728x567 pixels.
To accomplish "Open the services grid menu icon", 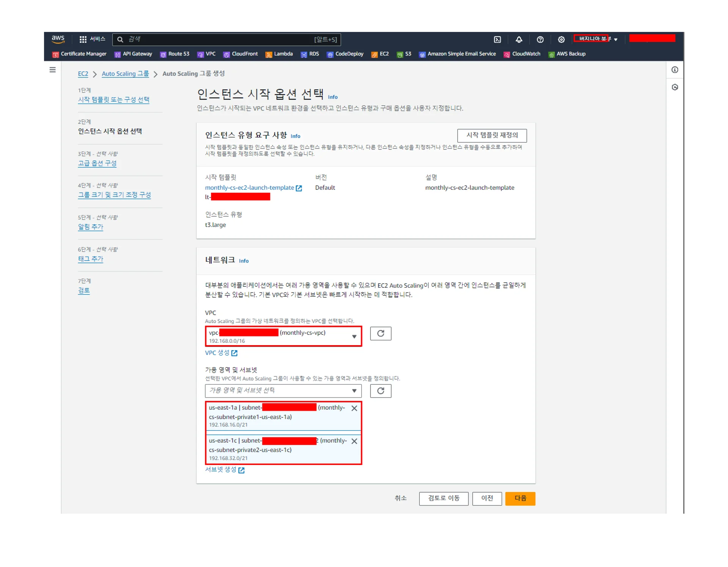I will point(83,39).
